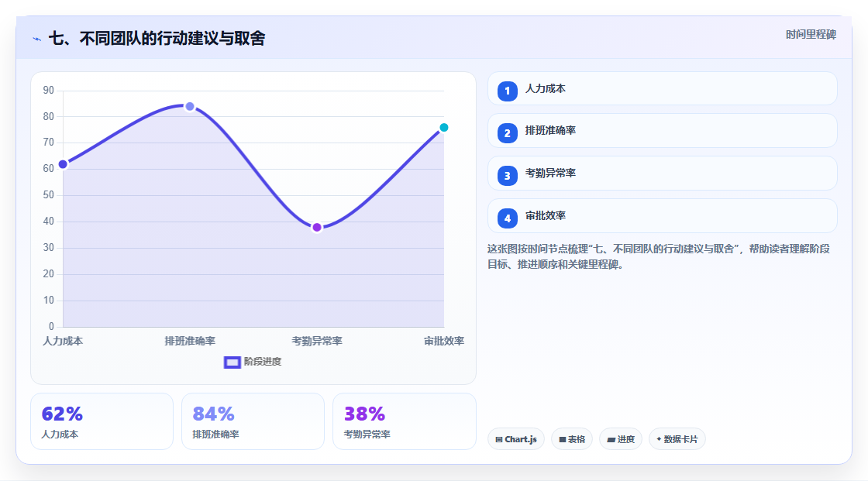Toggle the 阶段进度 legend color box
Image resolution: width=868 pixels, height=481 pixels.
coord(232,362)
